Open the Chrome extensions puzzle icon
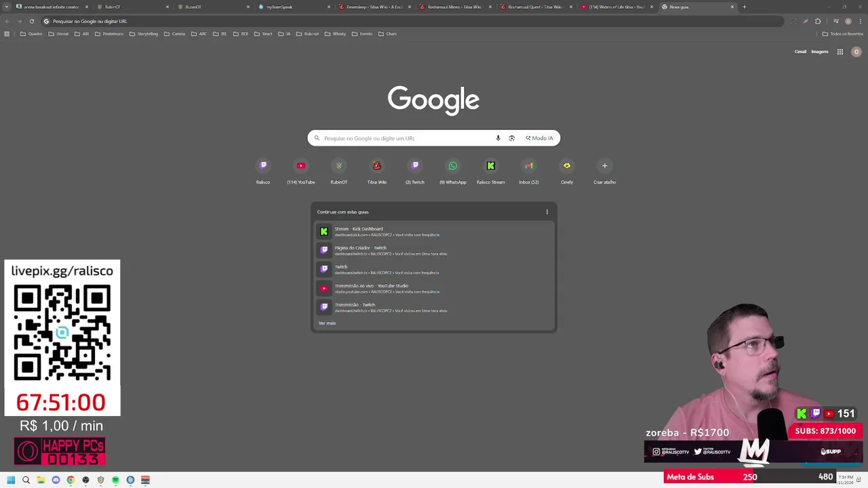This screenshot has width=868, height=488. (818, 21)
